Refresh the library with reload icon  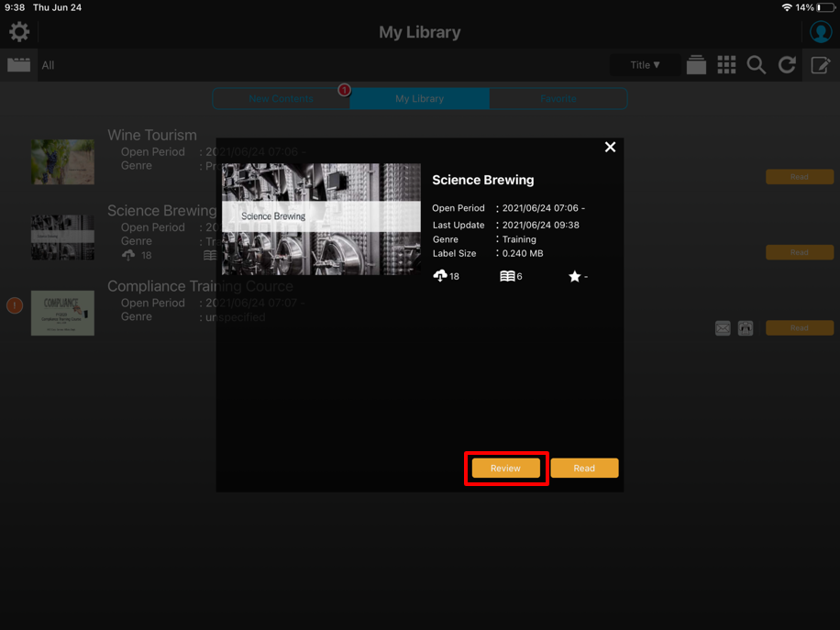click(x=787, y=65)
